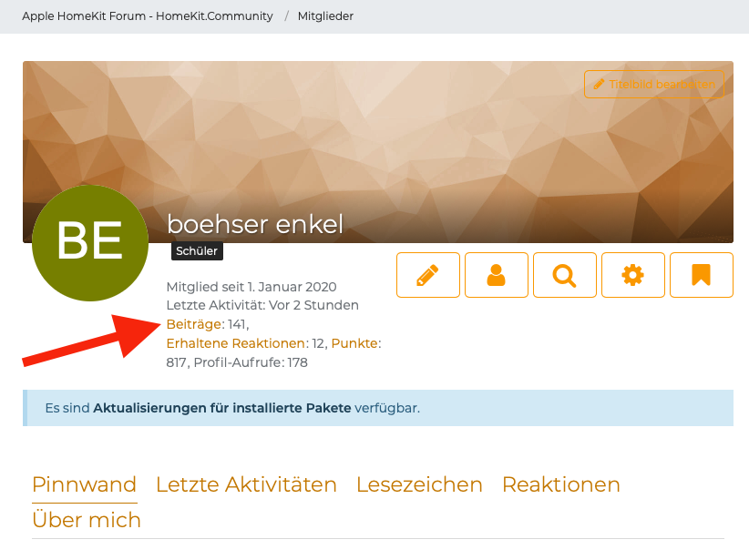Open the Beiträge link
This screenshot has height=560, width=749.
point(195,324)
